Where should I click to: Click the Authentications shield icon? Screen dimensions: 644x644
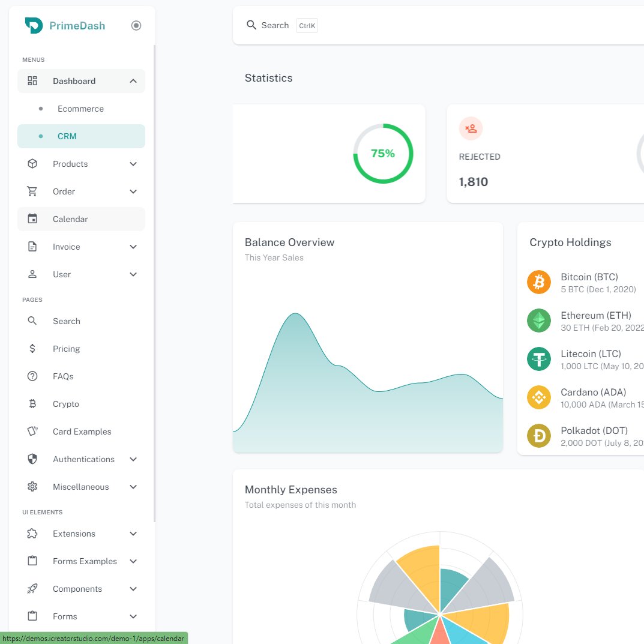(x=32, y=459)
